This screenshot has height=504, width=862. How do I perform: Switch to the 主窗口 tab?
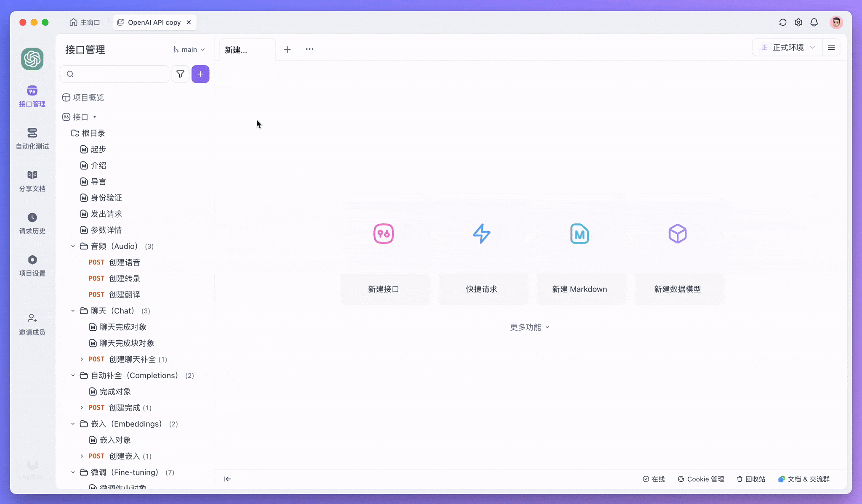coord(85,22)
